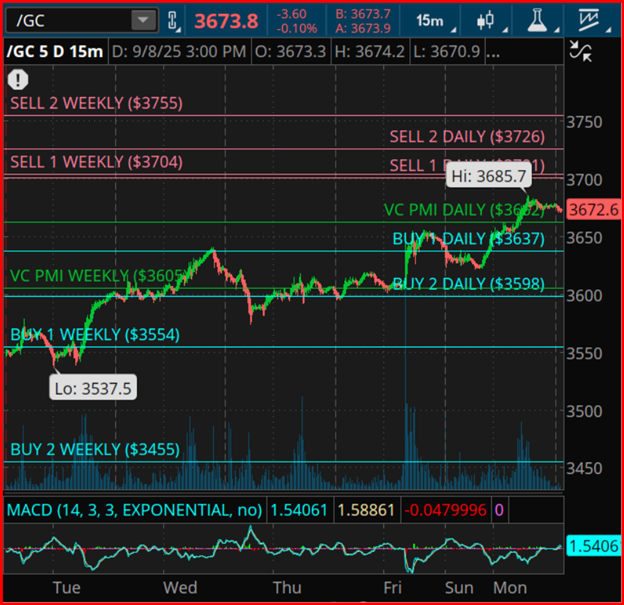Click the Fri label on time axis
624x605 pixels.
pos(393,587)
